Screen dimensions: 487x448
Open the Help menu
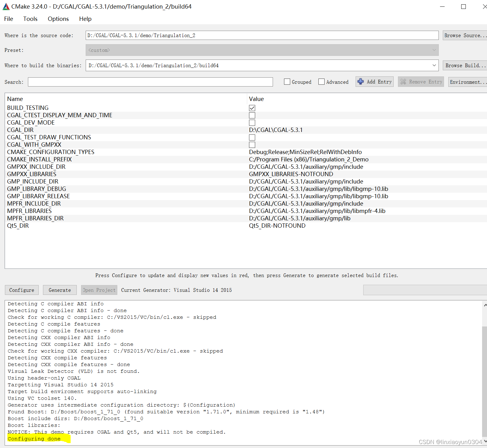click(x=85, y=19)
